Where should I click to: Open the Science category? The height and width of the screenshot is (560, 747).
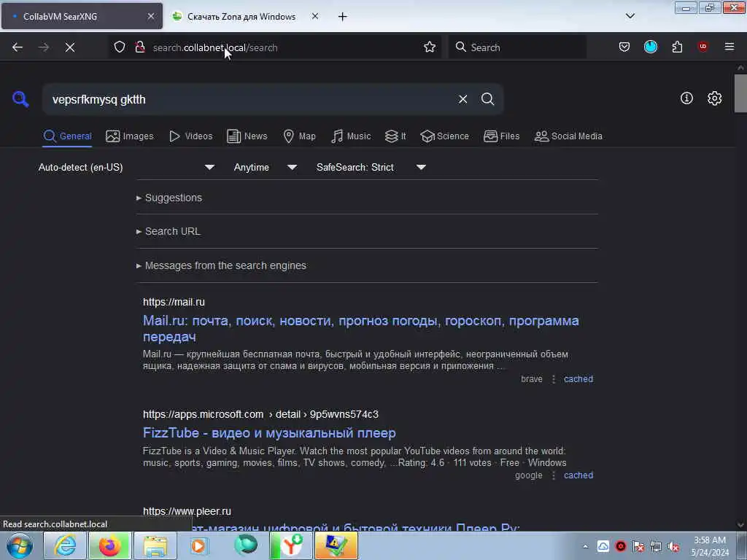pyautogui.click(x=444, y=136)
